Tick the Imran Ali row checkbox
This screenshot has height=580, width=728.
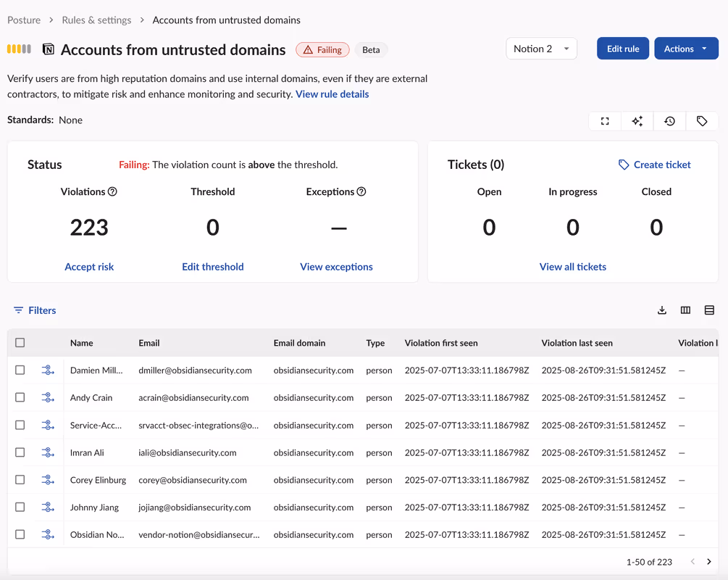tap(20, 452)
